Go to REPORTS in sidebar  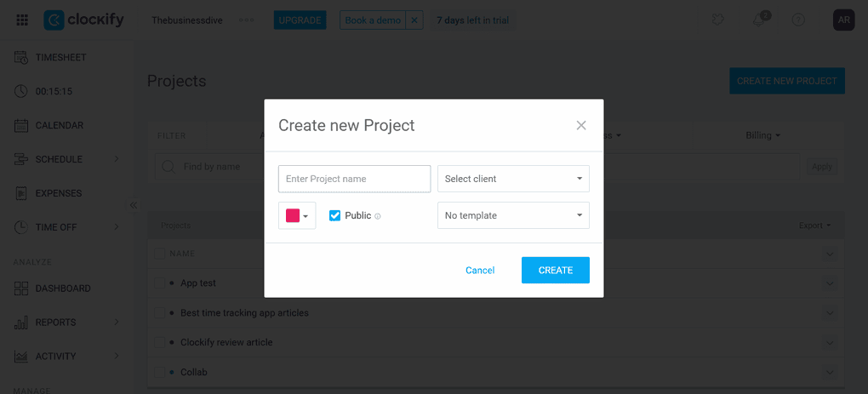(x=56, y=323)
